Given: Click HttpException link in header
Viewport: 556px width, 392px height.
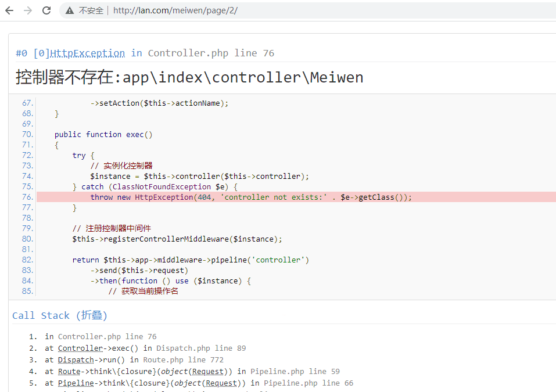Looking at the screenshot, I should (87, 53).
